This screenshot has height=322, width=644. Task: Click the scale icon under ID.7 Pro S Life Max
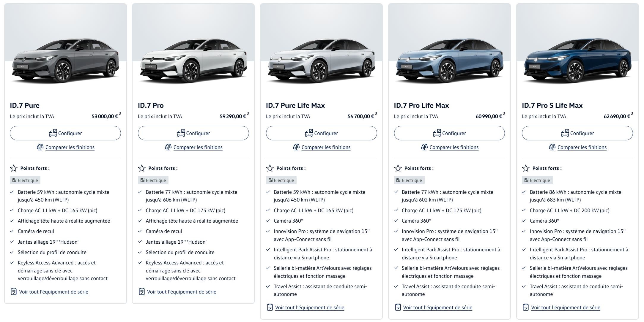pos(552,147)
